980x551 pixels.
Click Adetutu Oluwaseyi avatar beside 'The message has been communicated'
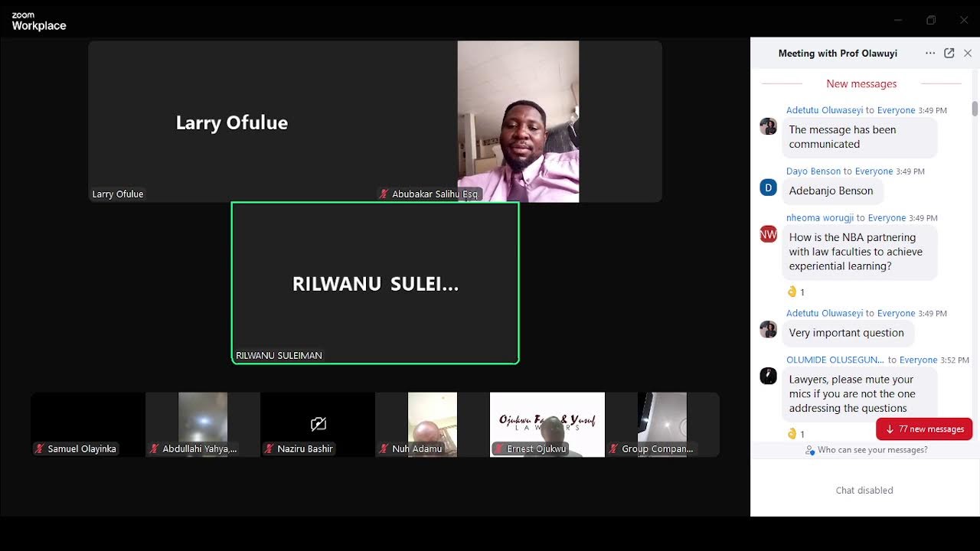pos(769,126)
